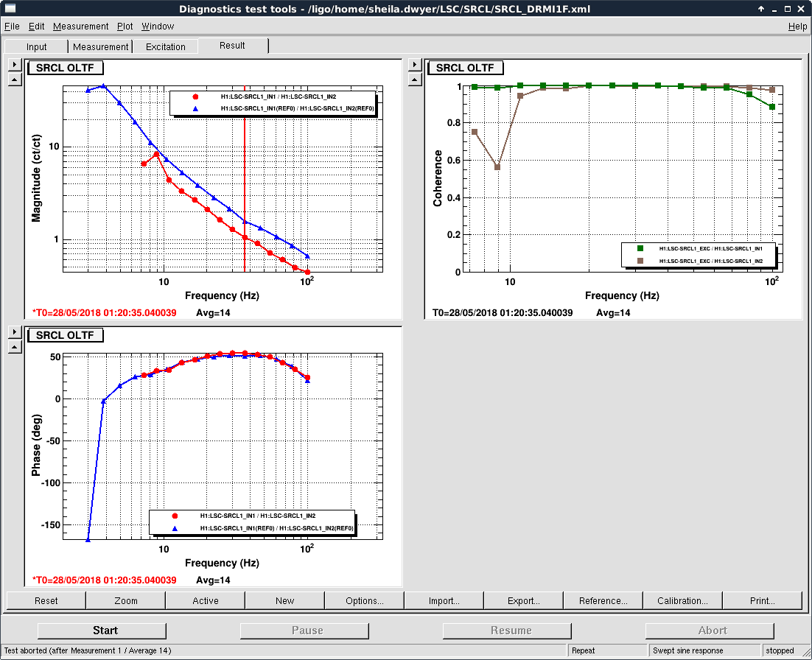Click the Reference... button
Viewport: 812px width, 660px height.
[x=603, y=601]
